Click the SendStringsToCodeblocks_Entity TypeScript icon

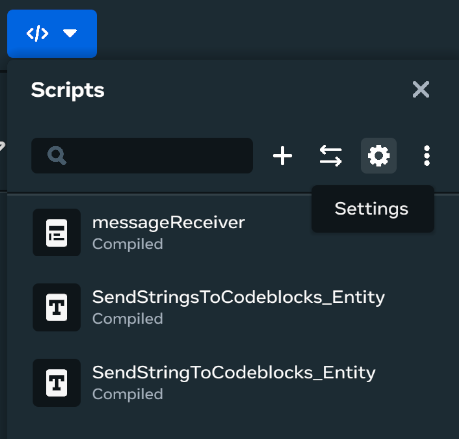(x=57, y=307)
